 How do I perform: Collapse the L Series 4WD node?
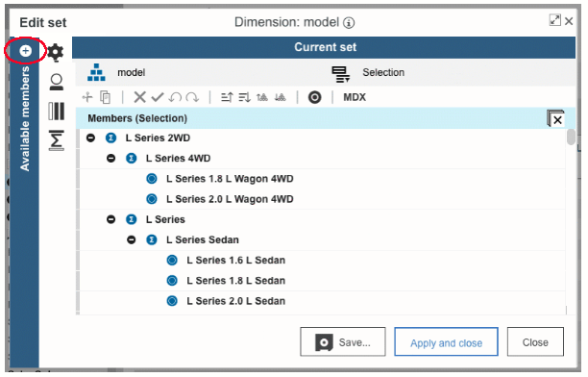[x=111, y=159]
